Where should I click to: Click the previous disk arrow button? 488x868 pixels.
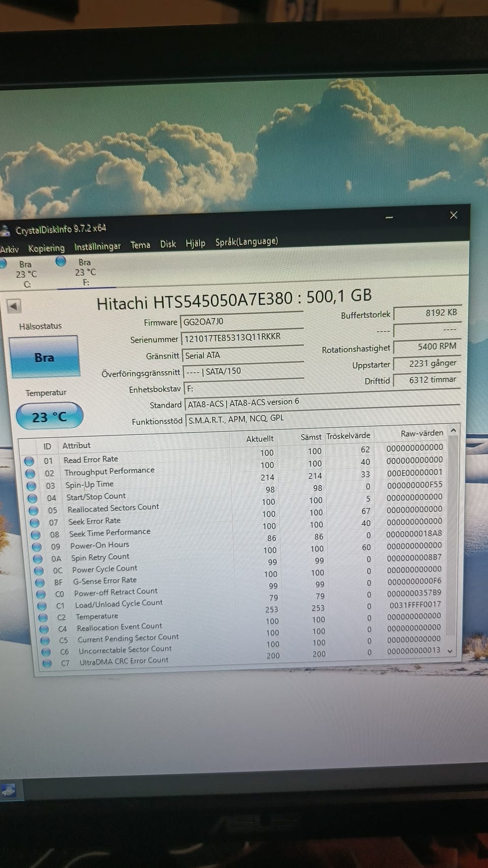point(14,306)
